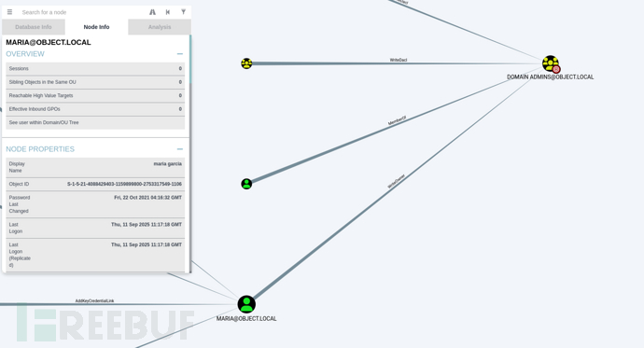Screen dimensions: 644x348
Task: Click Sibling Objects in the Same OU row
Action: pos(95,82)
